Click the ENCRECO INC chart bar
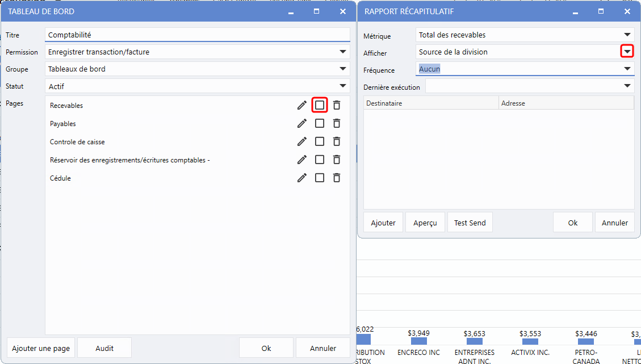This screenshot has height=364, width=641. click(418, 341)
